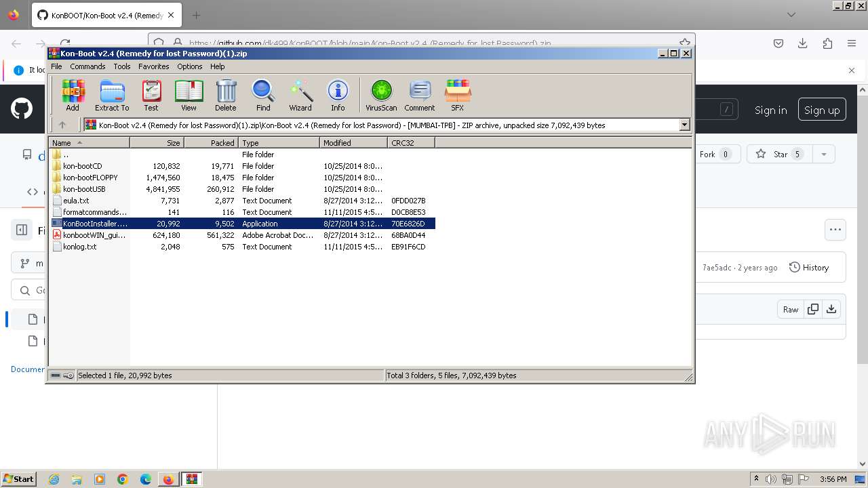Click the Test archive icon
Viewport: 868px width, 488px height.
tap(151, 95)
